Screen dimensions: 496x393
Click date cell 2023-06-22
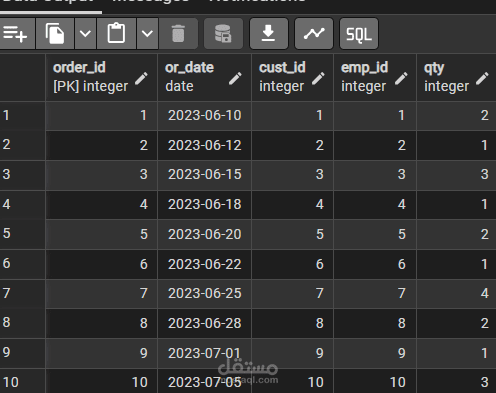[204, 264]
